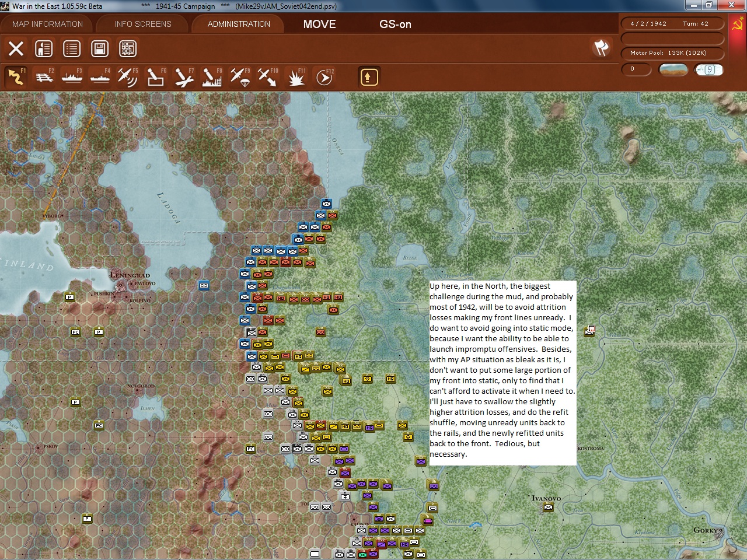Click the Leningrad city label on the map
The height and width of the screenshot is (560, 747).
[130, 275]
